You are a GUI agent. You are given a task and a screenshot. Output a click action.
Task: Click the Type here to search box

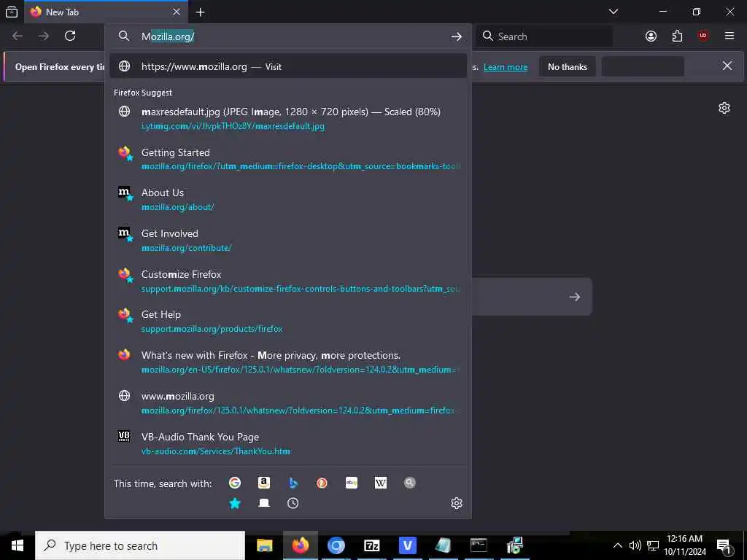(140, 545)
